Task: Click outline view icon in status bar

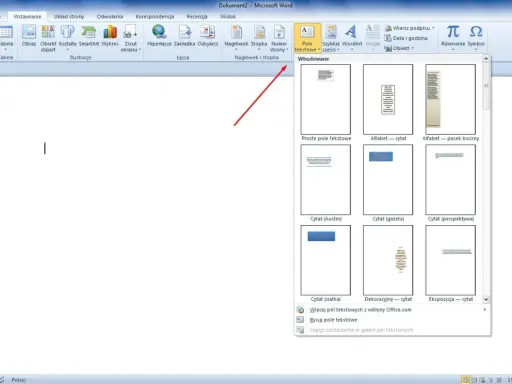Action: pyautogui.click(x=491, y=380)
